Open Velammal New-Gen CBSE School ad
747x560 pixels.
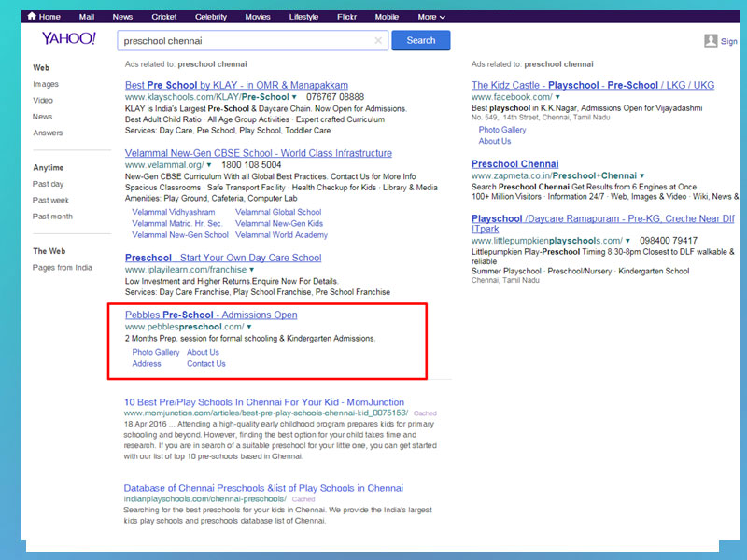click(259, 153)
